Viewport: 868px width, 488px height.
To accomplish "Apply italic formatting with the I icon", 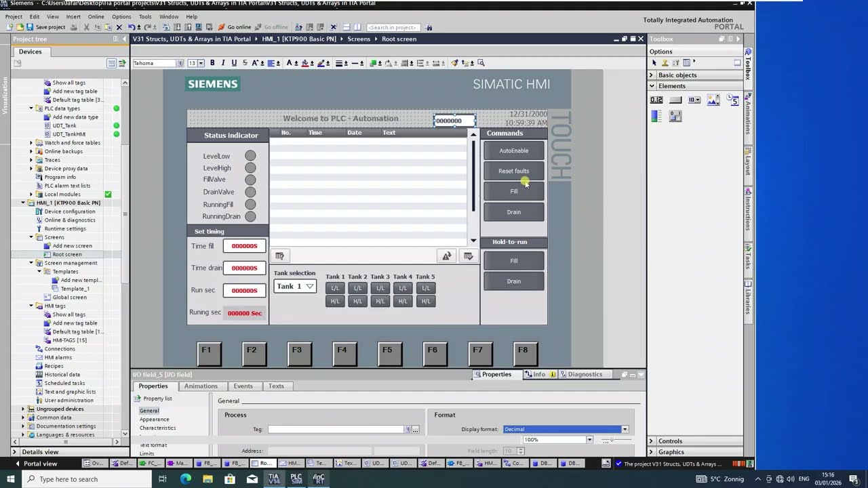I will [223, 63].
